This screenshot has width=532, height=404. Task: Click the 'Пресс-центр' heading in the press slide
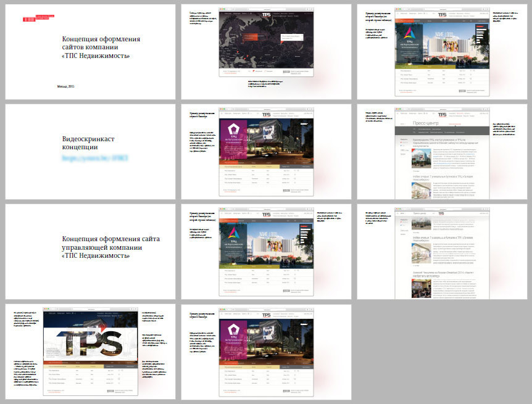point(427,124)
